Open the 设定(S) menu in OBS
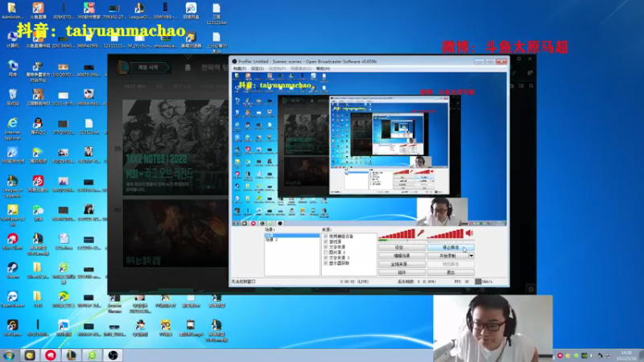The height and width of the screenshot is (362, 644). [x=257, y=68]
